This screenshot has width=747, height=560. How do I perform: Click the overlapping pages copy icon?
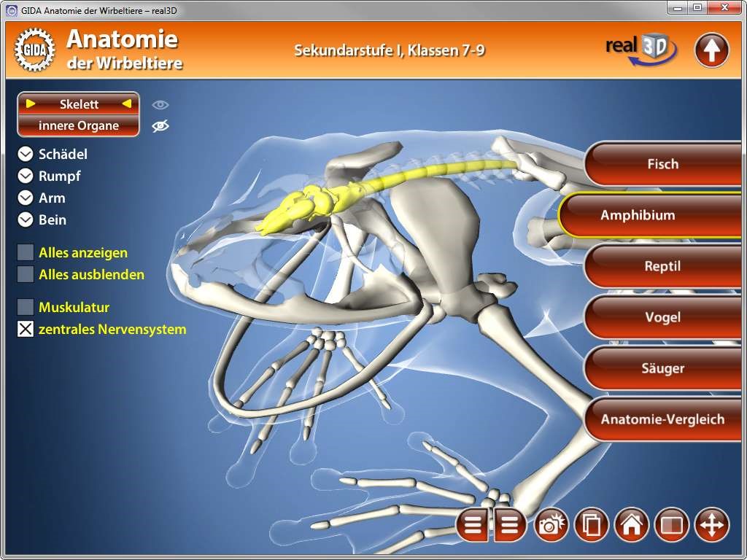click(x=592, y=525)
